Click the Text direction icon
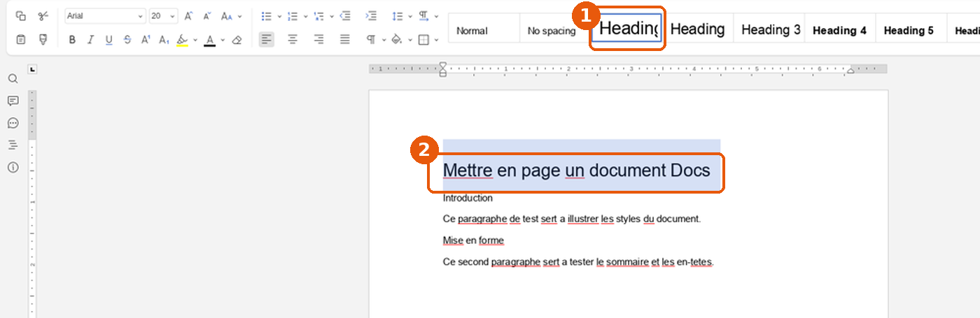 pos(424,16)
